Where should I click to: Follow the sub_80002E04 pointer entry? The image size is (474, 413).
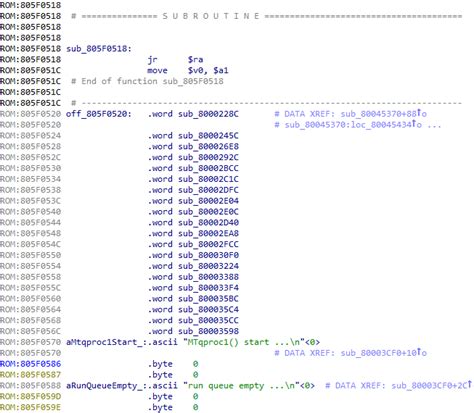pos(208,201)
